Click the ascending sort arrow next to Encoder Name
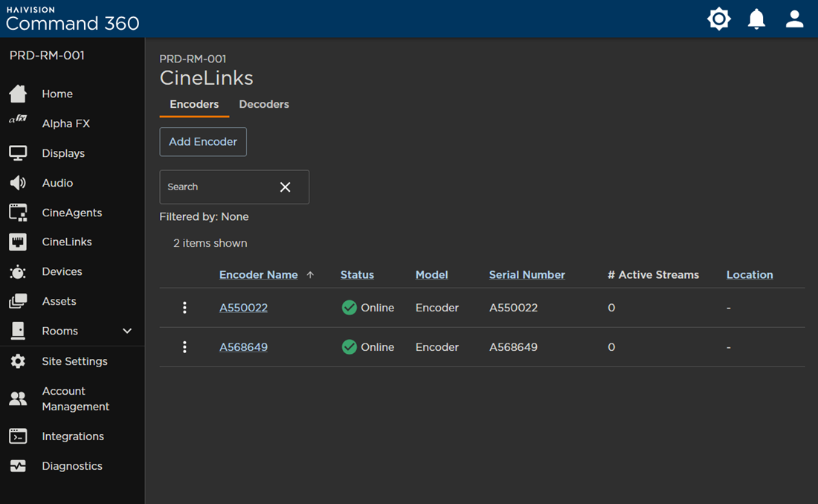 [310, 275]
